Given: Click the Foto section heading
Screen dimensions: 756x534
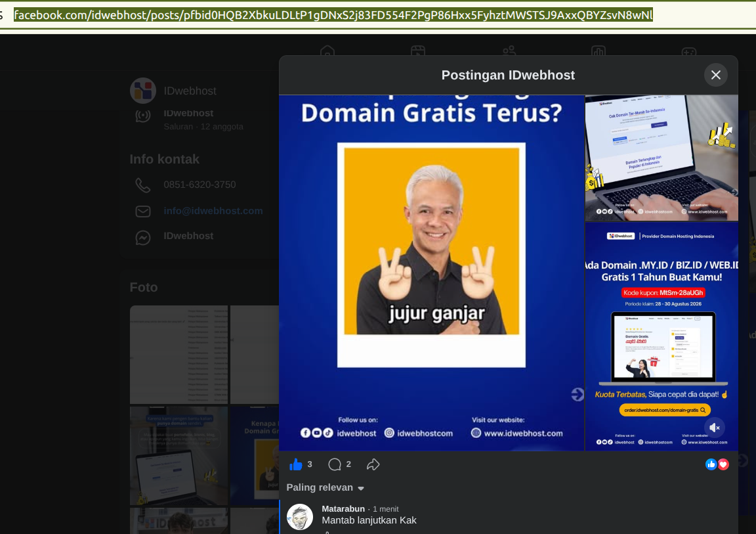Looking at the screenshot, I should click(x=144, y=288).
